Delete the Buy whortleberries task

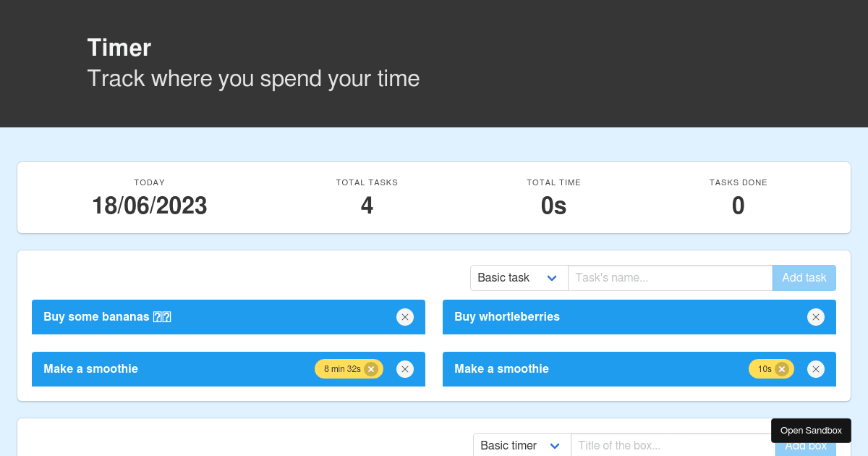816,317
